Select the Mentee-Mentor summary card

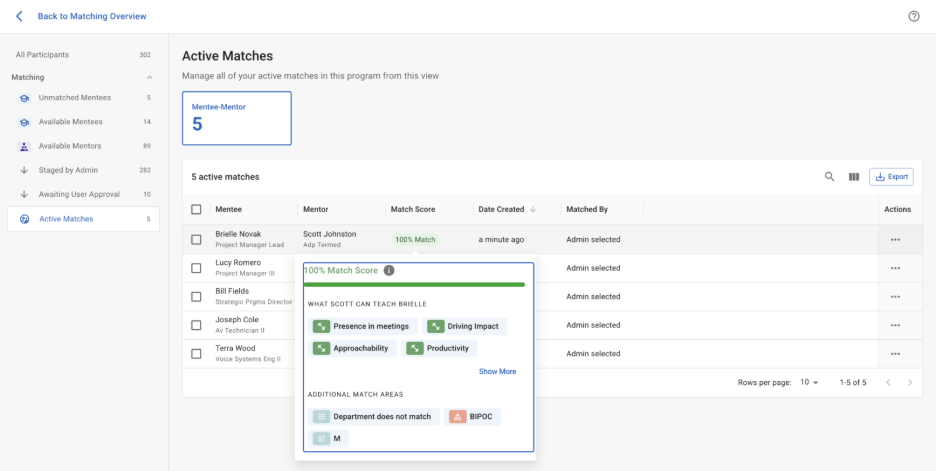pos(237,118)
